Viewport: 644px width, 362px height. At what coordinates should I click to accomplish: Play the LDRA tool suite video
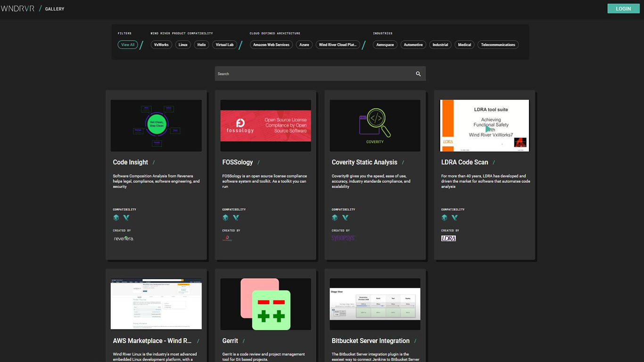[488, 129]
